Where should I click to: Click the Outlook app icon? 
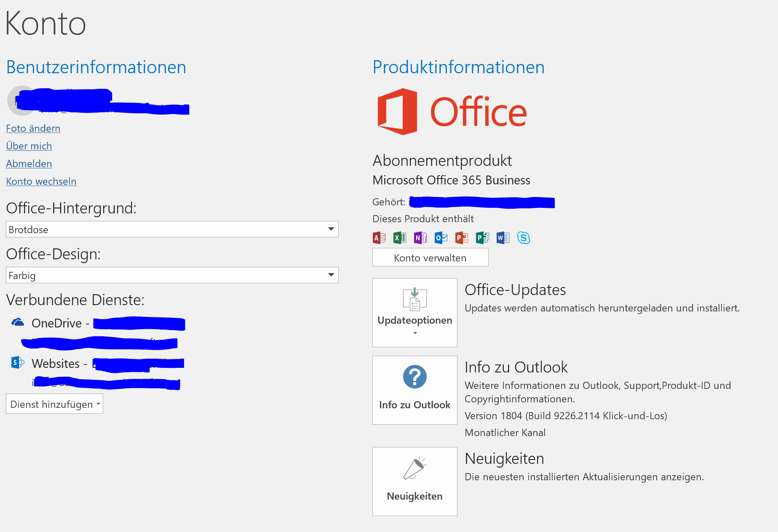point(441,238)
